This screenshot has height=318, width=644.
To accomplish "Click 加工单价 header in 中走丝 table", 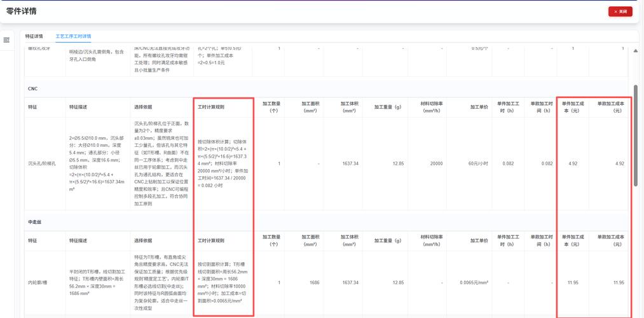I will [x=479, y=240].
